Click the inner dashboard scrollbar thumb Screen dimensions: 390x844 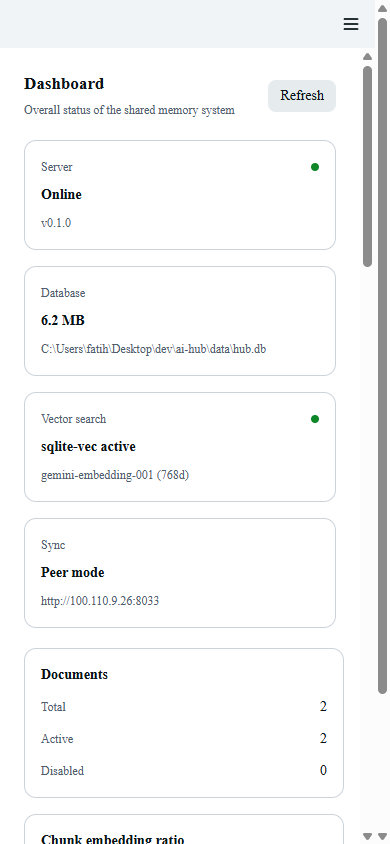367,166
